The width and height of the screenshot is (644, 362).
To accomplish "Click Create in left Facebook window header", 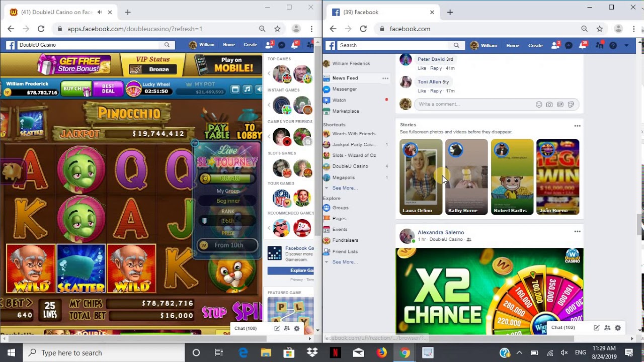I will point(250,45).
